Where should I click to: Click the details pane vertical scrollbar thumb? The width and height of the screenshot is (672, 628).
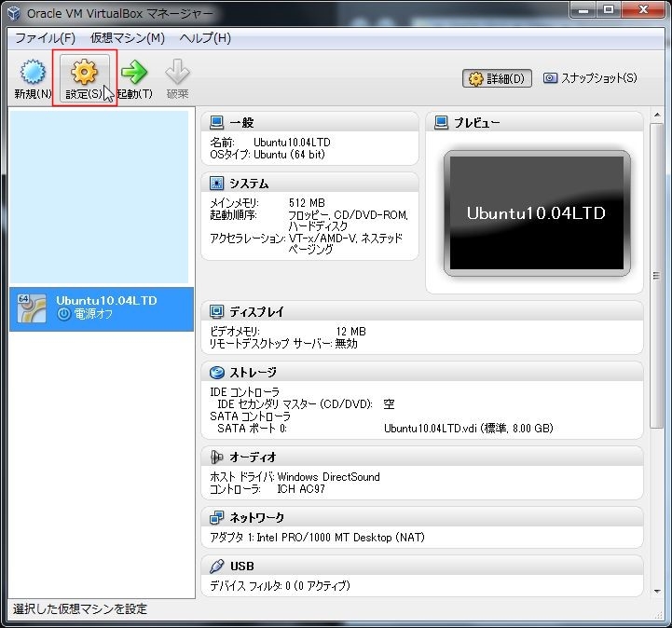point(656,276)
